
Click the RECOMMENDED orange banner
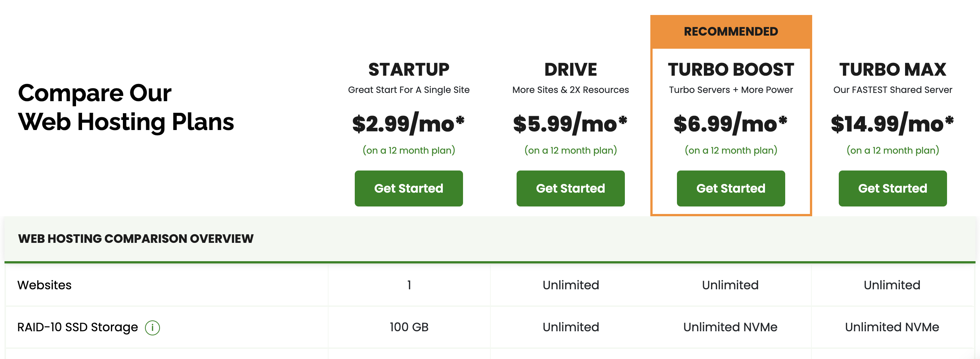coord(731,31)
